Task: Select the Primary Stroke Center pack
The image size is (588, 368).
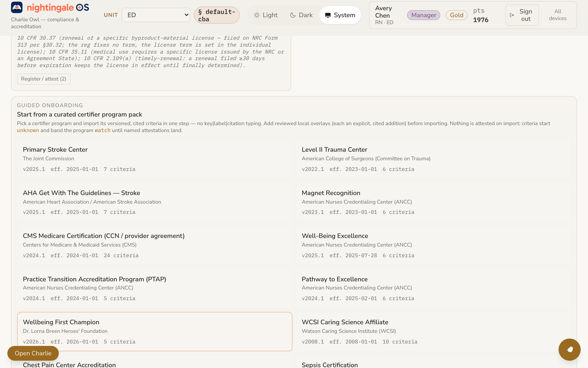Action: click(x=155, y=159)
